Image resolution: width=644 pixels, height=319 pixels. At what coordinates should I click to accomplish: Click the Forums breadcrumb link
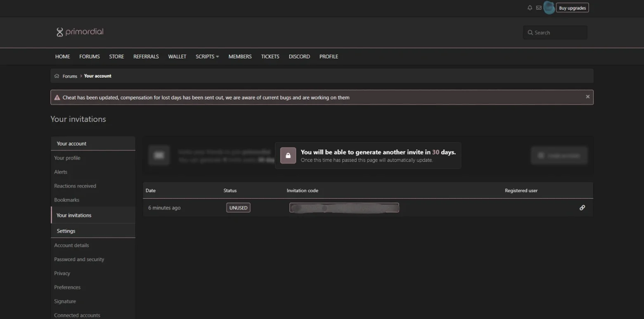click(x=70, y=76)
